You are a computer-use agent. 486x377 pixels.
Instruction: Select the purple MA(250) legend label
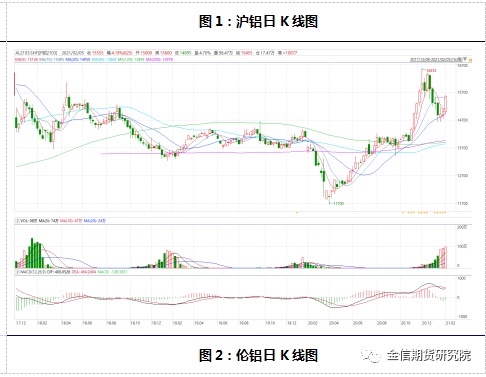pos(159,60)
